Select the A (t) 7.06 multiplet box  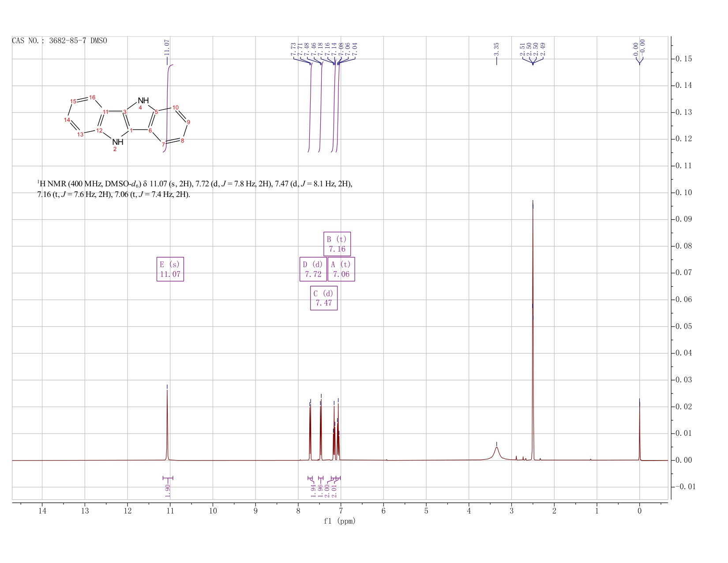pos(341,269)
